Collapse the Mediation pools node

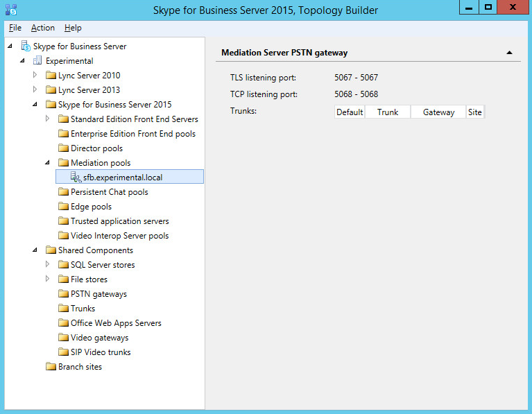tap(48, 163)
